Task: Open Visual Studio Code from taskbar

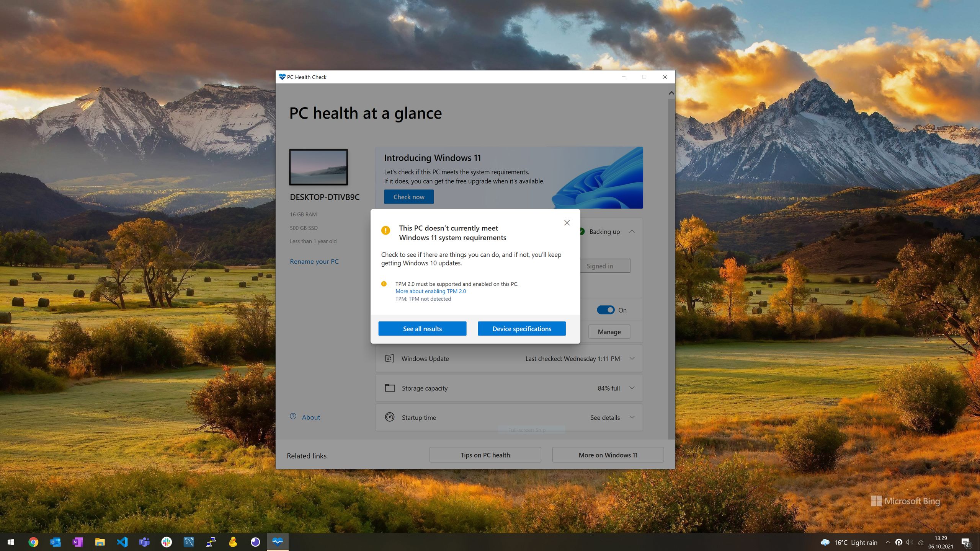Action: pyautogui.click(x=122, y=542)
